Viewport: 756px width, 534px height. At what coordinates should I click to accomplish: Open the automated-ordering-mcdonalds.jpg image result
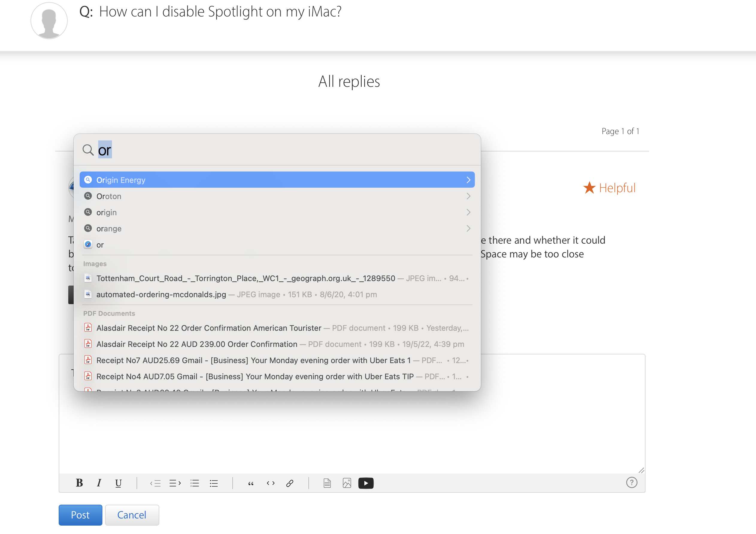161,294
